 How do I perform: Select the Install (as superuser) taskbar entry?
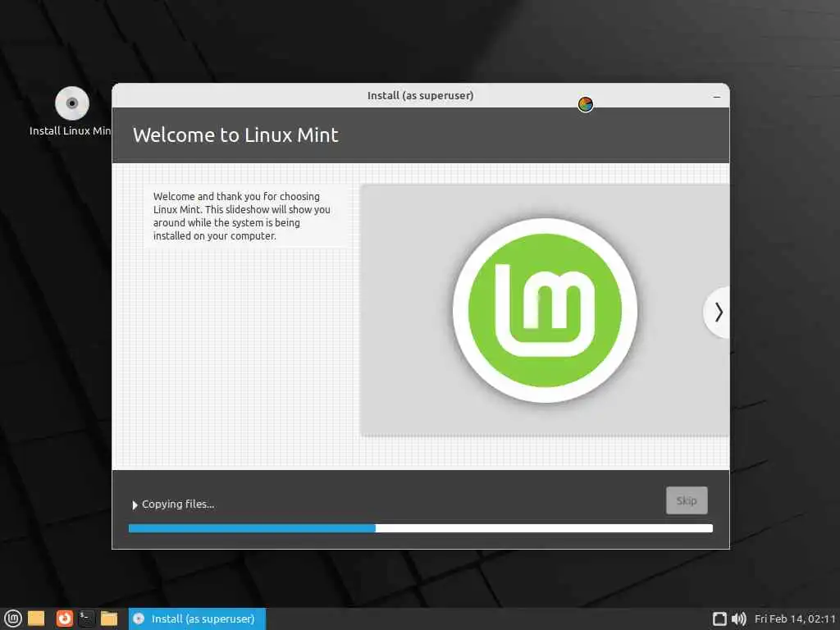[x=197, y=619]
